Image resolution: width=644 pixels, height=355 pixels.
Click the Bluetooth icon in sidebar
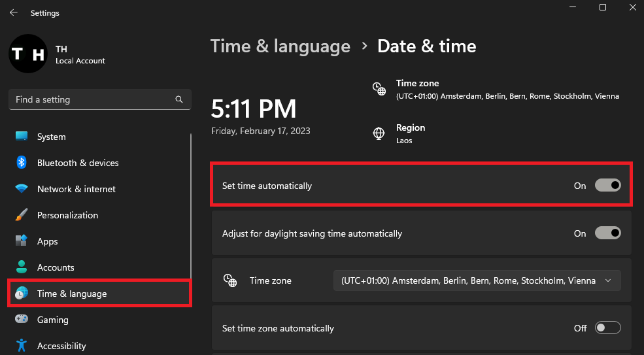coord(22,163)
